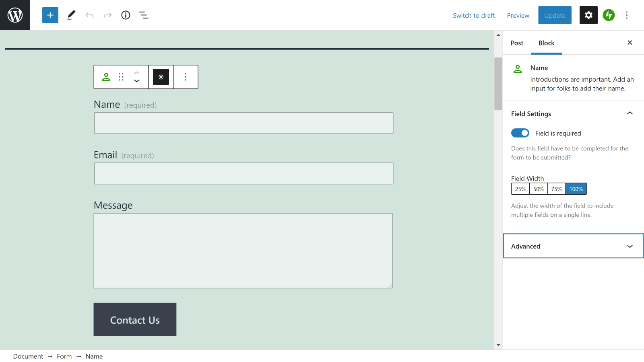Click the Name block type icon in toolbar
Screen dimensions: 644x362
coord(106,77)
